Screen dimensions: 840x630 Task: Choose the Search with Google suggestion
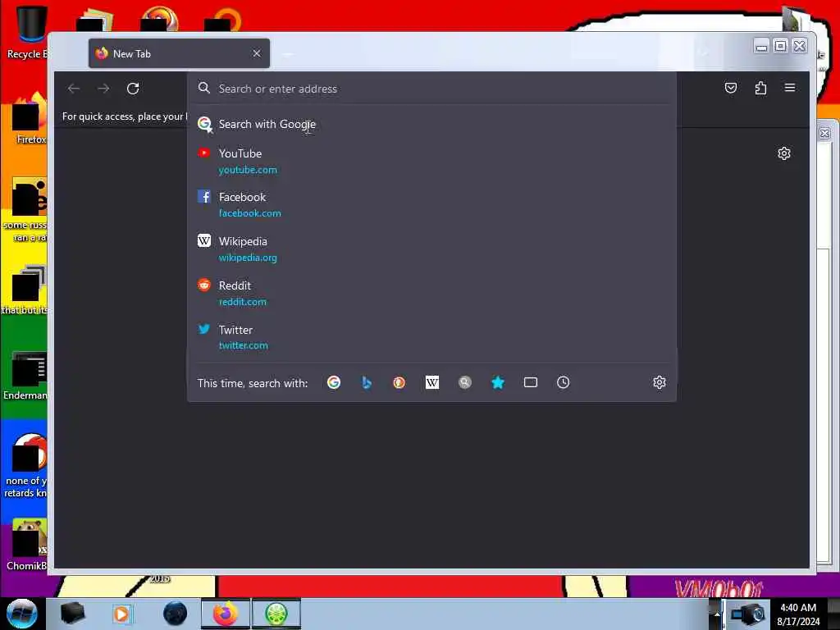431,125
